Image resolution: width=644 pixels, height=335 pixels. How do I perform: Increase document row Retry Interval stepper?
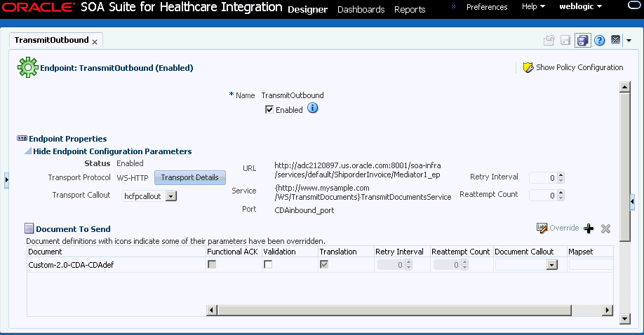coord(408,262)
